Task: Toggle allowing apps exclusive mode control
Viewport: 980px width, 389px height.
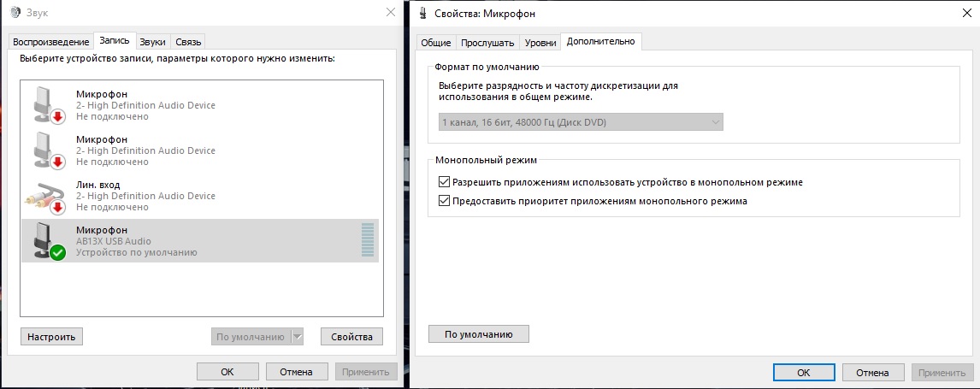Action: tap(444, 182)
